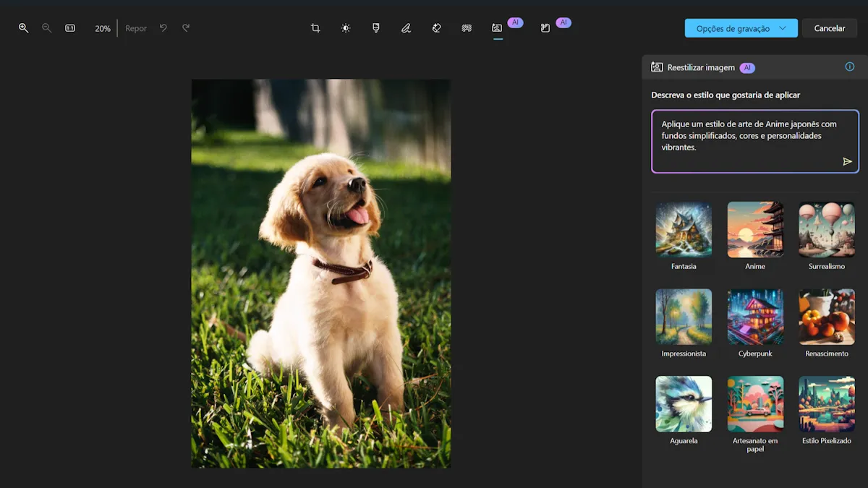Choose the Cyberpunk style thumbnail

(755, 317)
